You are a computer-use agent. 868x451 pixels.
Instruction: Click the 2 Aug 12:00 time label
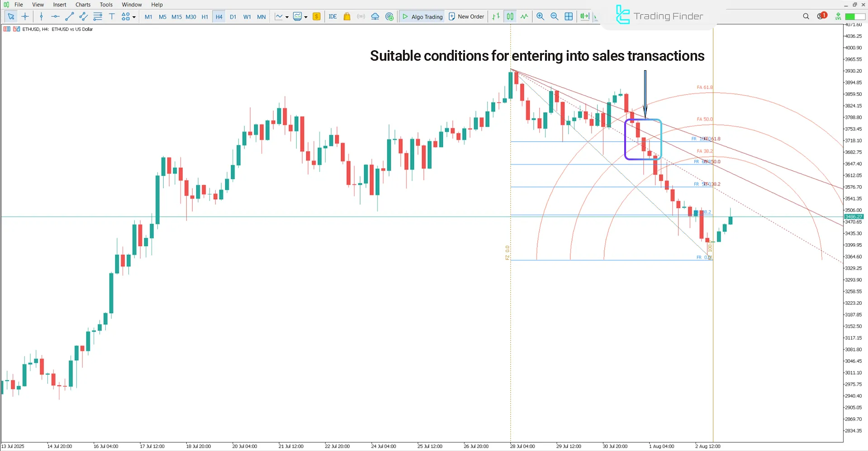tap(707, 446)
